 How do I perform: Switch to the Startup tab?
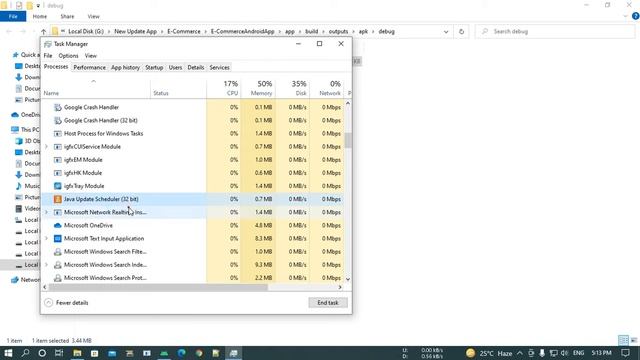point(154,67)
